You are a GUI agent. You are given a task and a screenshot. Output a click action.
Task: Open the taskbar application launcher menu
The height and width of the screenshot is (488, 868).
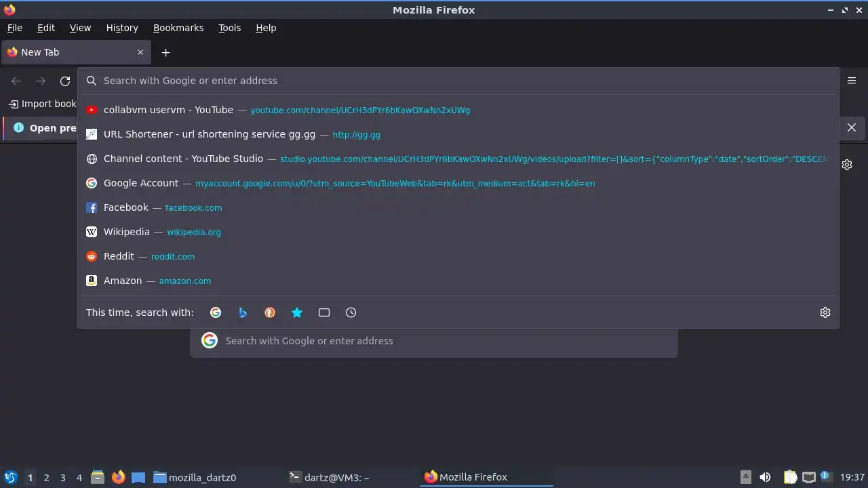pos(11,477)
